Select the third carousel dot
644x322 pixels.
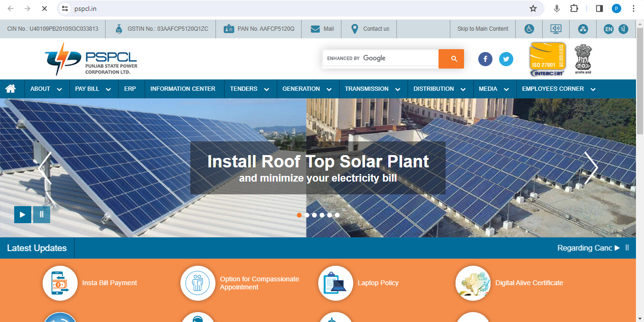(x=314, y=215)
